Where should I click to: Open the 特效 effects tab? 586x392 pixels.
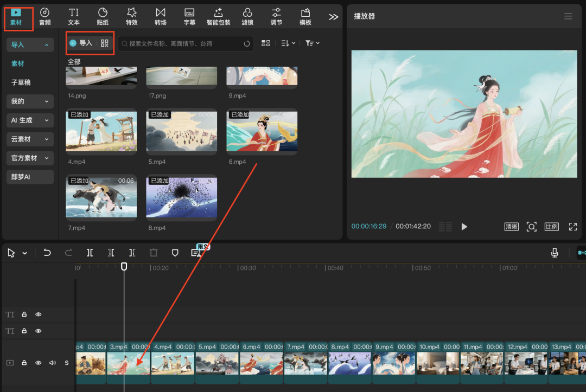[131, 16]
